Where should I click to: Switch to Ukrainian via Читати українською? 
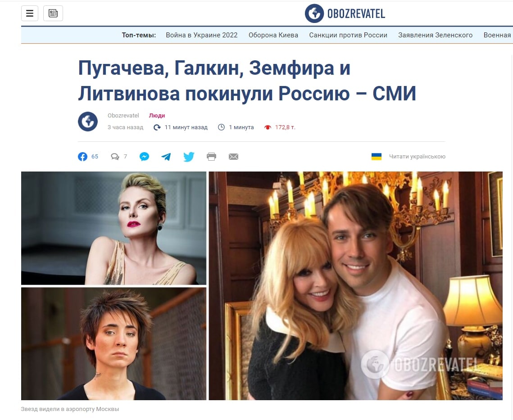(x=417, y=157)
